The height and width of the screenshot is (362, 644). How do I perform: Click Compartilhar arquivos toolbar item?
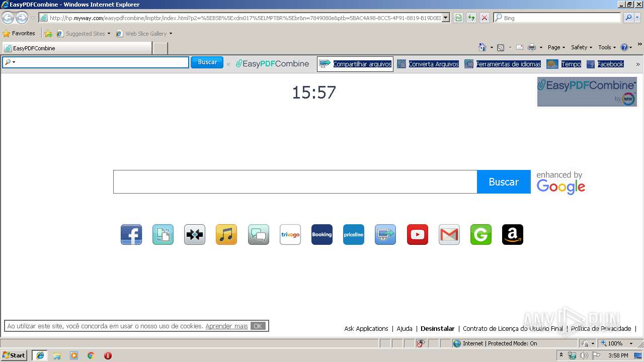[355, 64]
